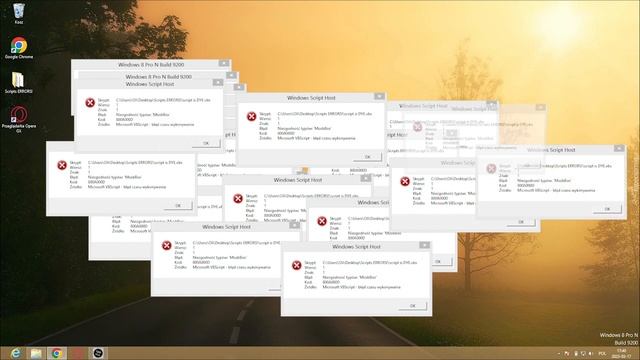The width and height of the screenshot is (640, 360).
Task: Click the black round app icon in taskbar
Action: pyautogui.click(x=98, y=353)
